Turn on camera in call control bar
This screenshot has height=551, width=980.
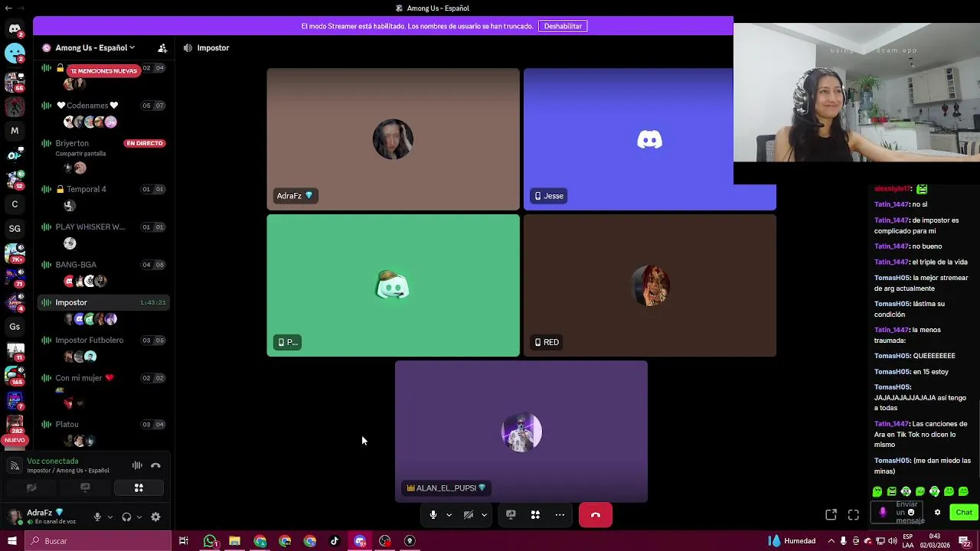click(x=469, y=514)
